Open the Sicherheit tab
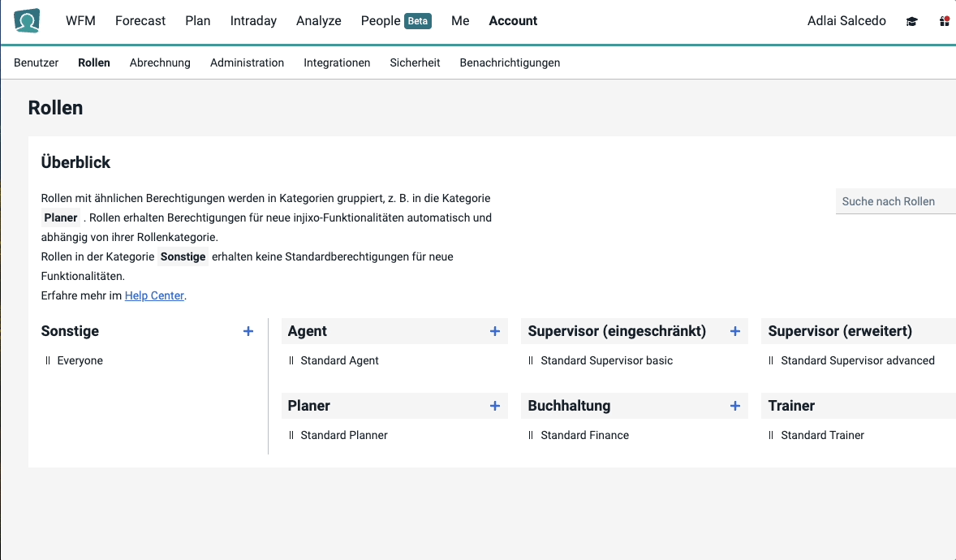The image size is (956, 560). [415, 62]
